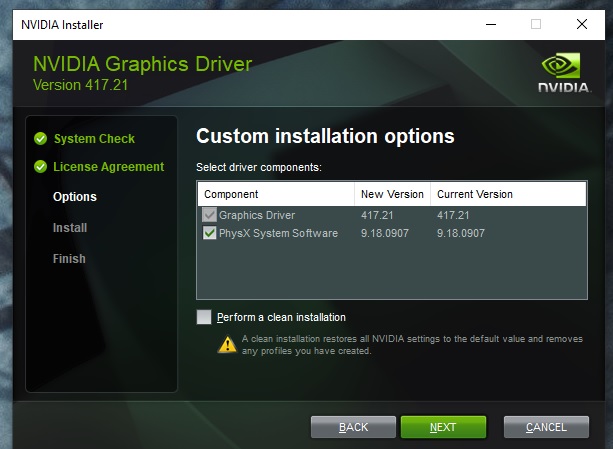Sort by the Component column header

[x=276, y=194]
